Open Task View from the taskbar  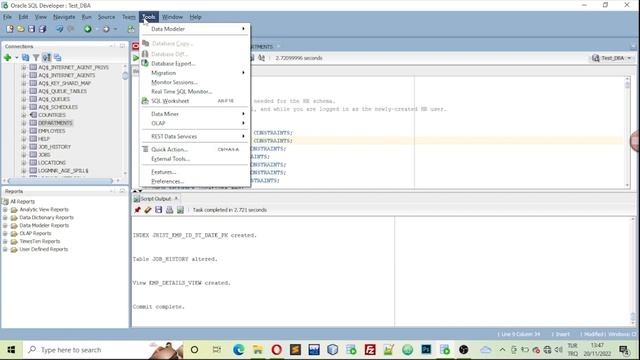pyautogui.click(x=217, y=350)
